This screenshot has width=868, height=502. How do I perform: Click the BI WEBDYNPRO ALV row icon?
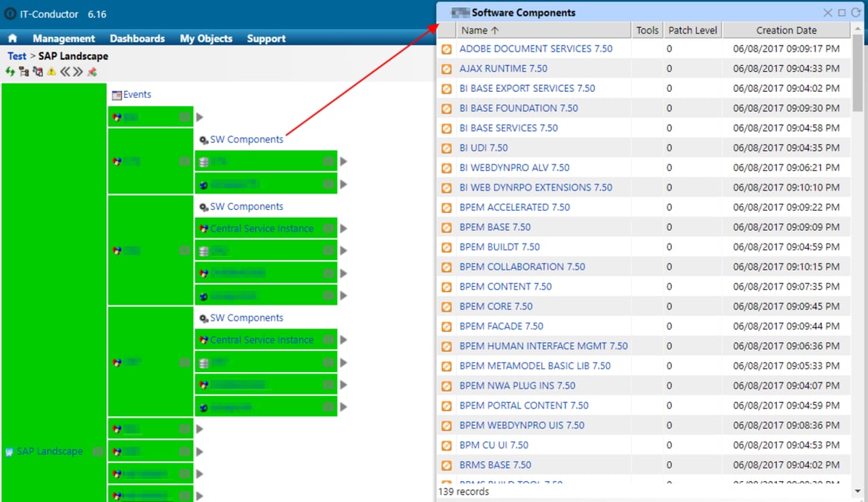446,168
